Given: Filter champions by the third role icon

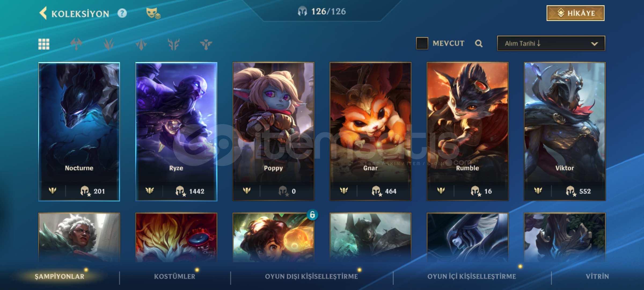Looking at the screenshot, I should [141, 44].
